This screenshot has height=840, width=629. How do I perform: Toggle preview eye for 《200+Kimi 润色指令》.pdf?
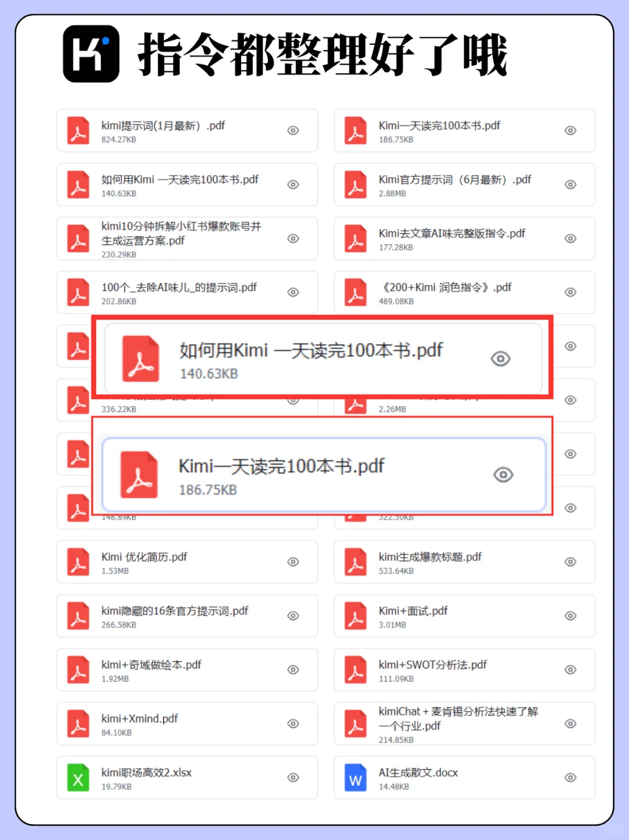coord(571,292)
